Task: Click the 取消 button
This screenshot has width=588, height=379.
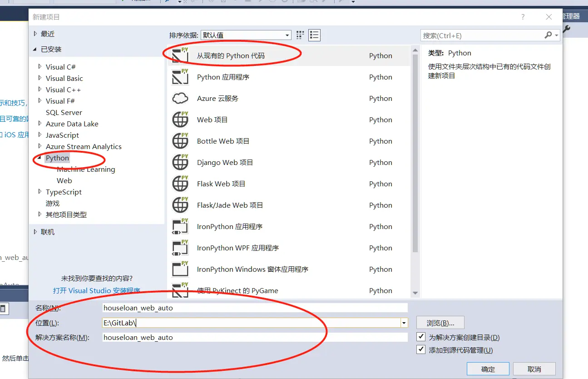Action: tap(534, 369)
